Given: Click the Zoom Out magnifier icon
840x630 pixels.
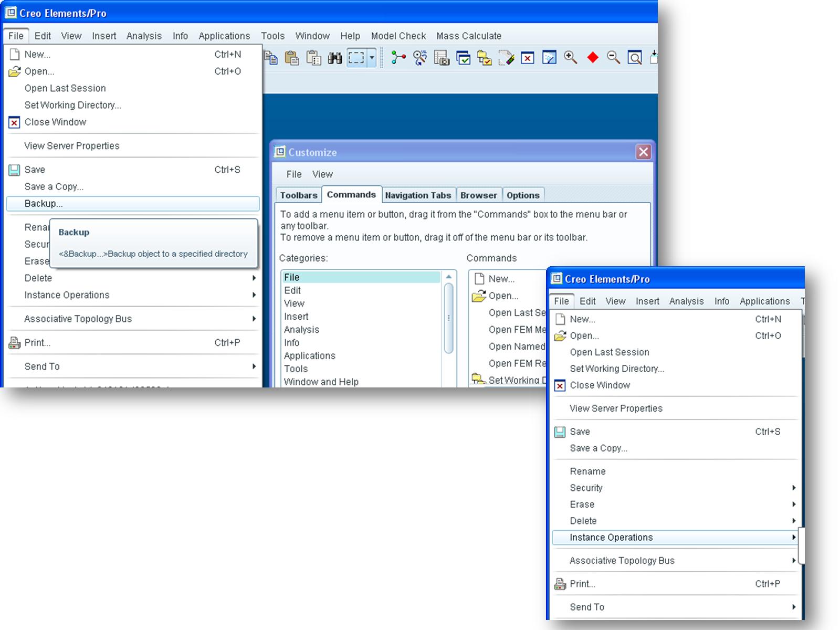Looking at the screenshot, I should (x=613, y=57).
